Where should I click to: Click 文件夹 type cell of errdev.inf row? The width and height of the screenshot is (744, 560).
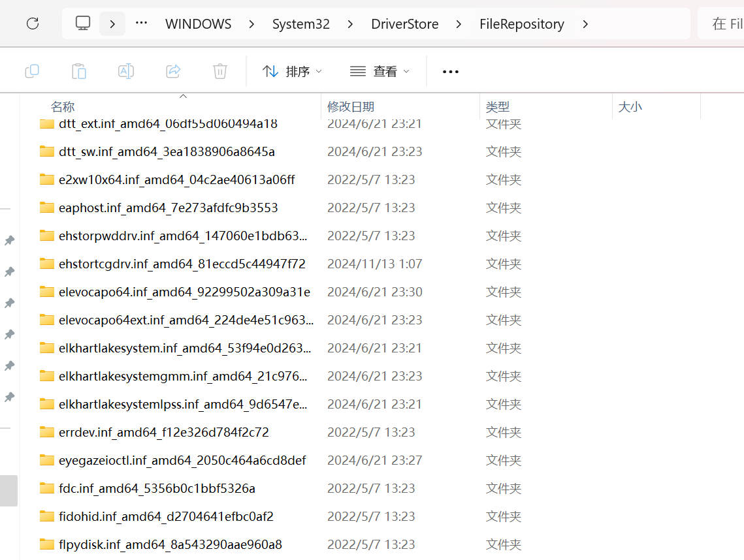504,432
